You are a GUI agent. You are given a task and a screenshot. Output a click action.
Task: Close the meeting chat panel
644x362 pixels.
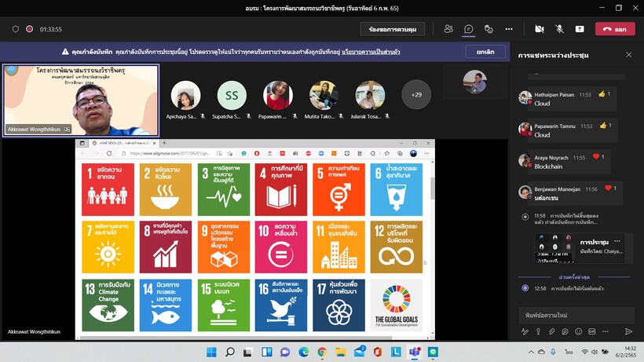[x=629, y=55]
